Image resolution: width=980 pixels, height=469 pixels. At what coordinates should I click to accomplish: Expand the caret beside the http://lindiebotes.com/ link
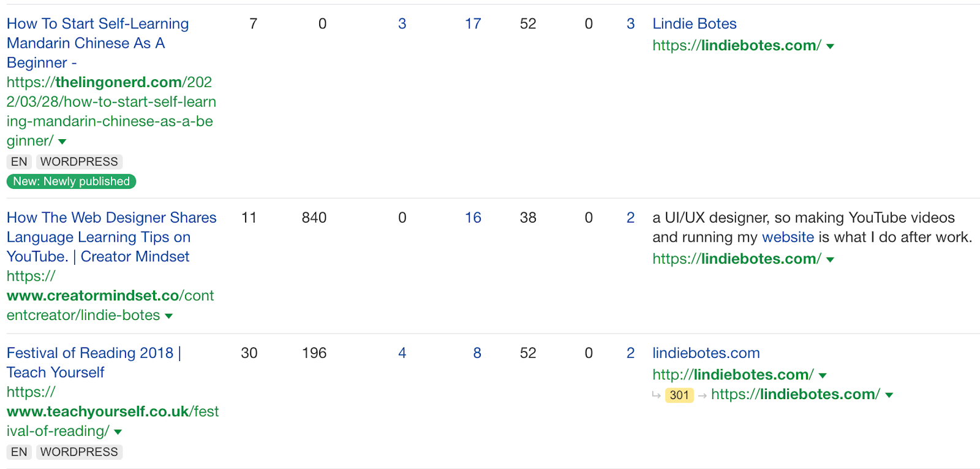pyautogui.click(x=823, y=375)
